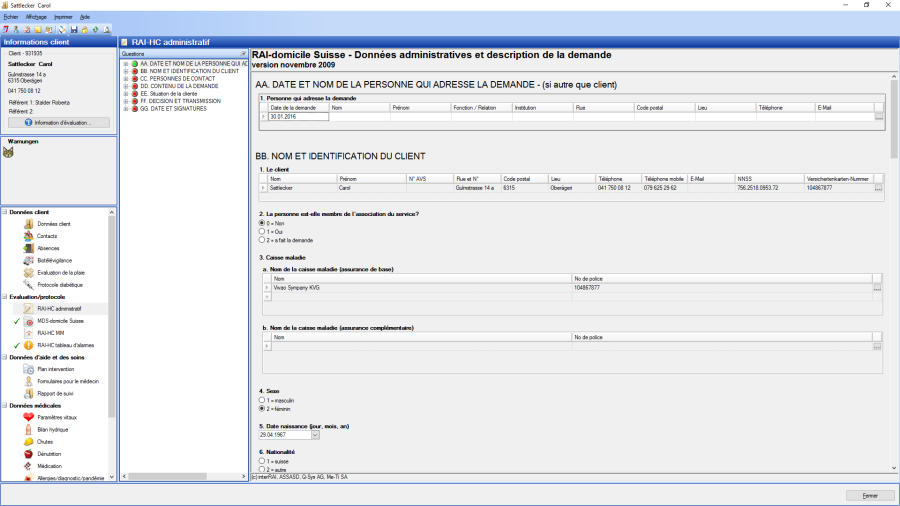Expand 'DD. CONTENU DE LA DEMANDE' node
The height and width of the screenshot is (506, 900).
click(125, 86)
